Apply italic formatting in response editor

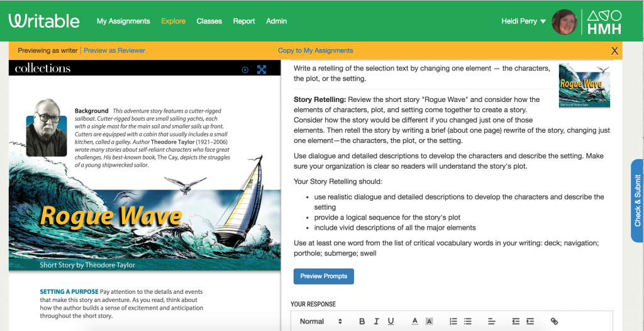point(376,322)
